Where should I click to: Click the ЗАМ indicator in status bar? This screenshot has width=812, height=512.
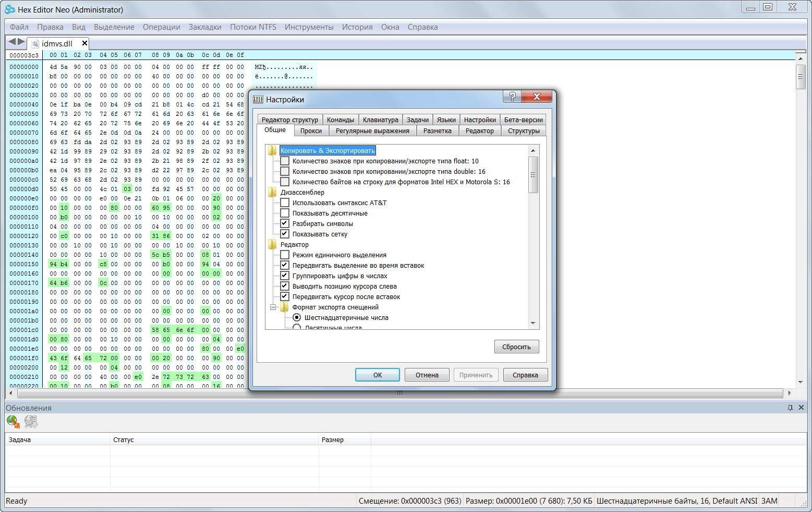click(x=769, y=501)
